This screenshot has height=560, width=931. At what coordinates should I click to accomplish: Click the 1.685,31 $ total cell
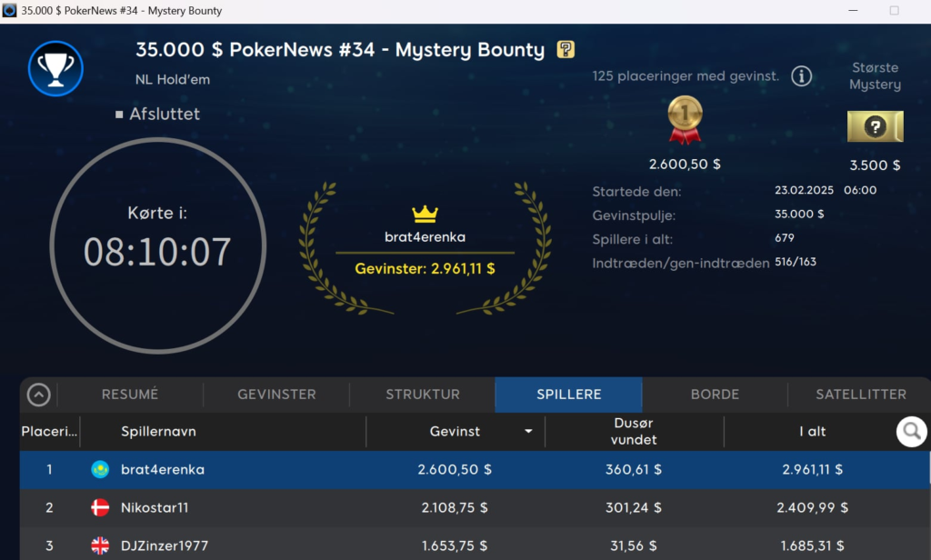tap(812, 545)
